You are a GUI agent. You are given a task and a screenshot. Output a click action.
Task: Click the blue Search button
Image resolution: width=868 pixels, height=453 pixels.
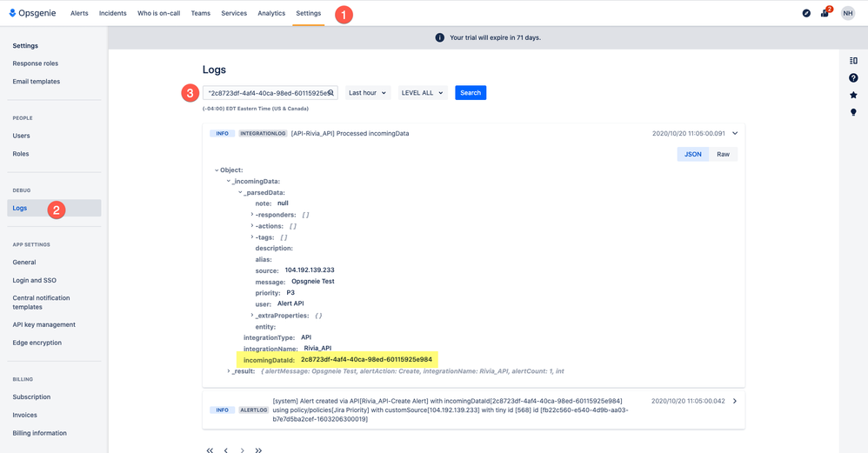pyautogui.click(x=471, y=93)
